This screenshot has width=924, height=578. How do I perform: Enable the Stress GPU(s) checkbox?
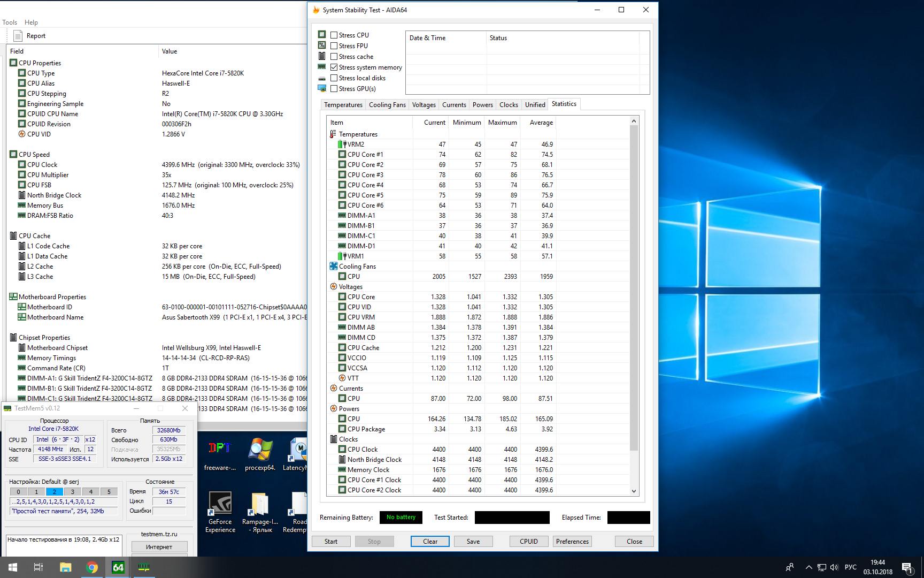pyautogui.click(x=334, y=89)
